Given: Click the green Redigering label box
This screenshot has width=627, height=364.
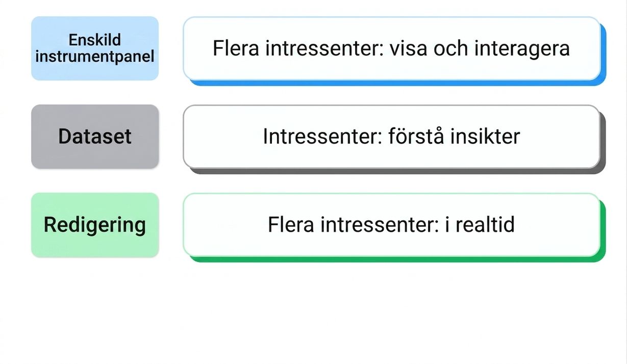Looking at the screenshot, I should (x=95, y=225).
